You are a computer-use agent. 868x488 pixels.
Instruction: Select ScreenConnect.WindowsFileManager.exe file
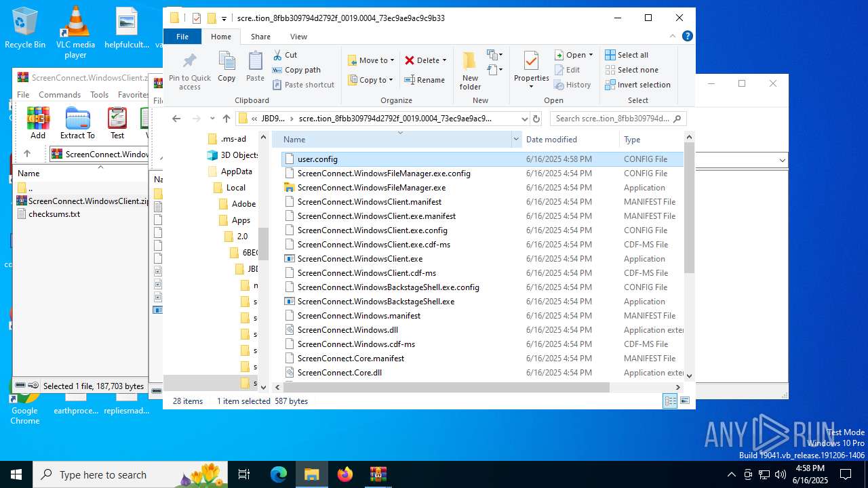coord(482,188)
